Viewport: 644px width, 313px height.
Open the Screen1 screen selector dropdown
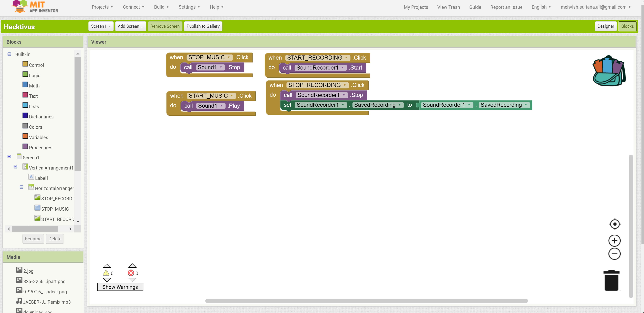tap(101, 26)
